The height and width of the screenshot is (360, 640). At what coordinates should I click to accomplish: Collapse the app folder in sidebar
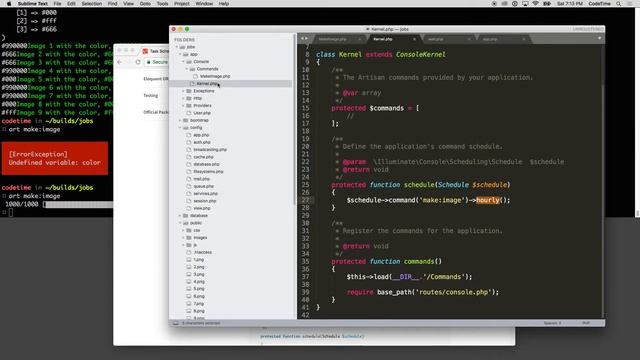pos(180,54)
